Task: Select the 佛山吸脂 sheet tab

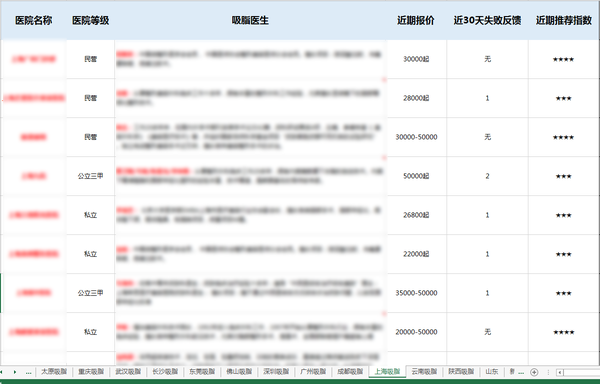Action: tap(239, 371)
